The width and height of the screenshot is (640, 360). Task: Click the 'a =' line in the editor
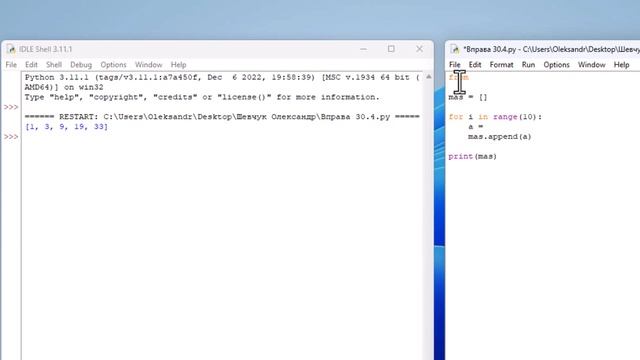pyautogui.click(x=476, y=127)
